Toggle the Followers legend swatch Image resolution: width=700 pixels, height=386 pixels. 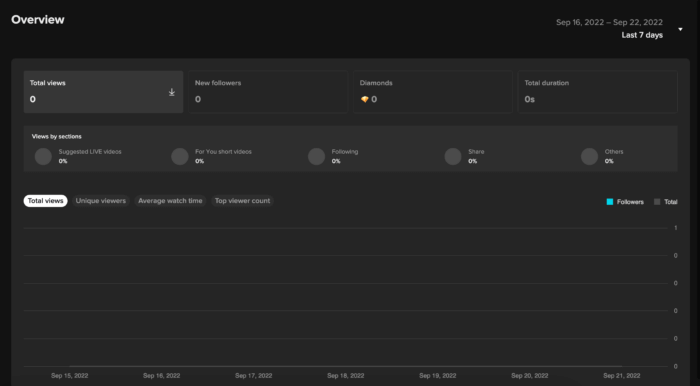pos(610,202)
